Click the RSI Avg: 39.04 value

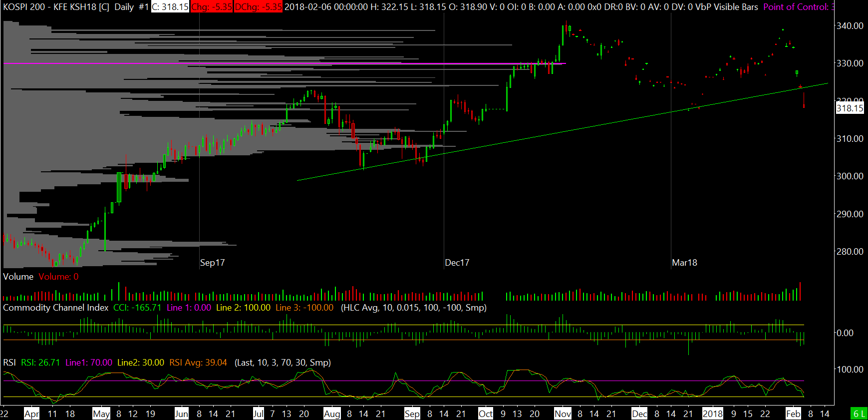click(198, 363)
